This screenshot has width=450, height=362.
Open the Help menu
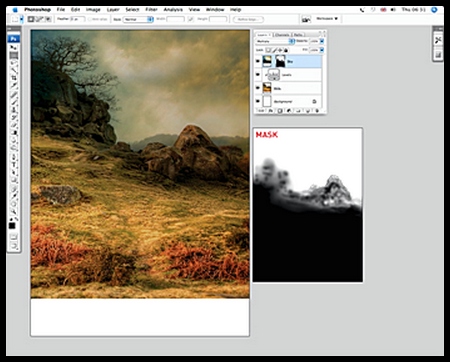[x=235, y=10]
